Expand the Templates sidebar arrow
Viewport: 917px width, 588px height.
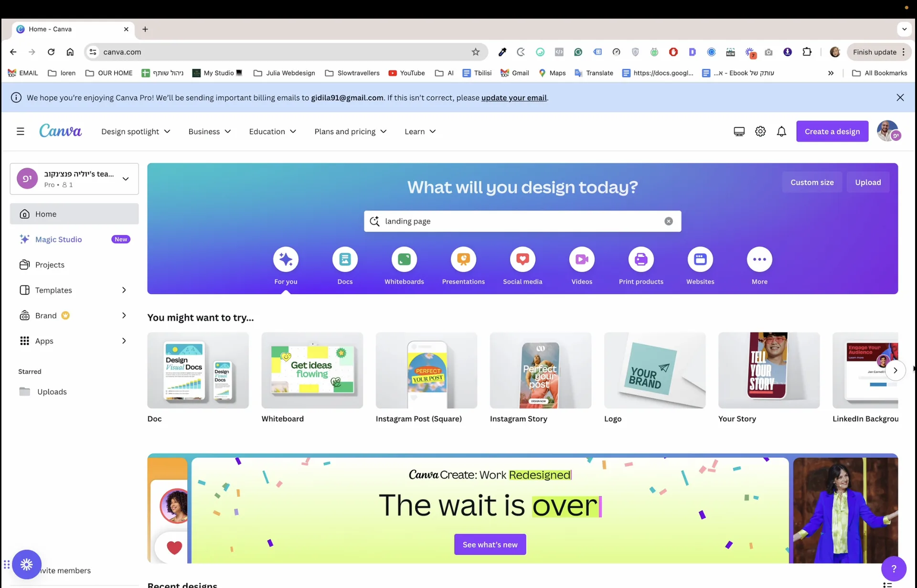pos(124,290)
